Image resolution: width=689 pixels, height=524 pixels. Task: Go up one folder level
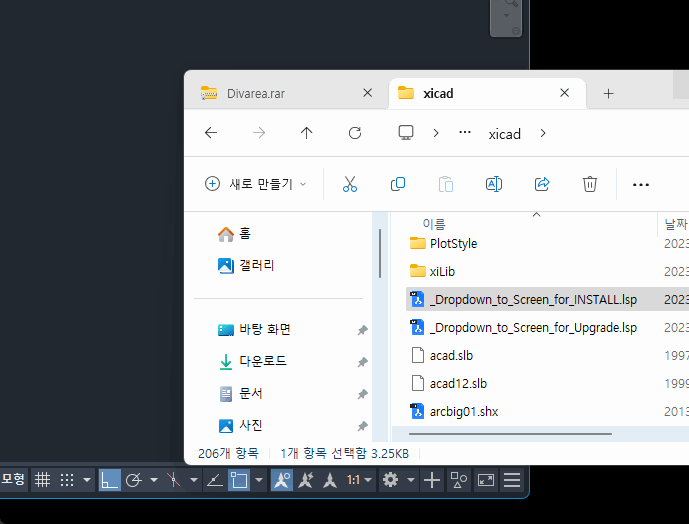point(307,133)
